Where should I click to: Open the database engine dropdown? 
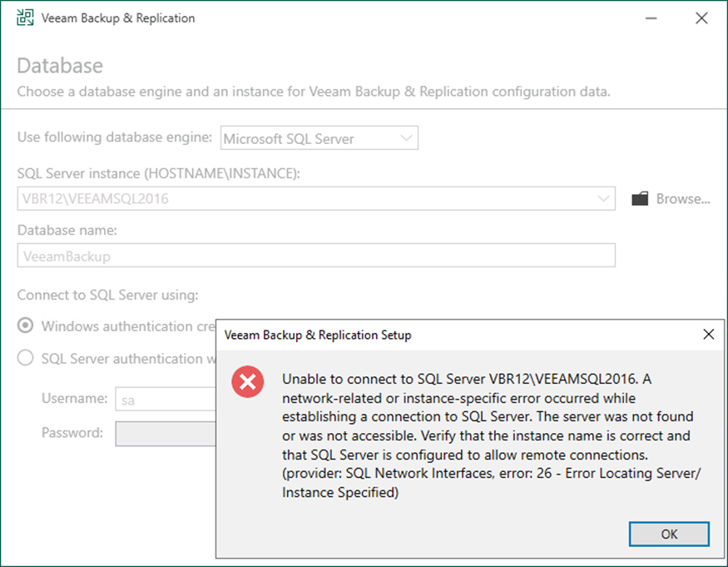319,138
